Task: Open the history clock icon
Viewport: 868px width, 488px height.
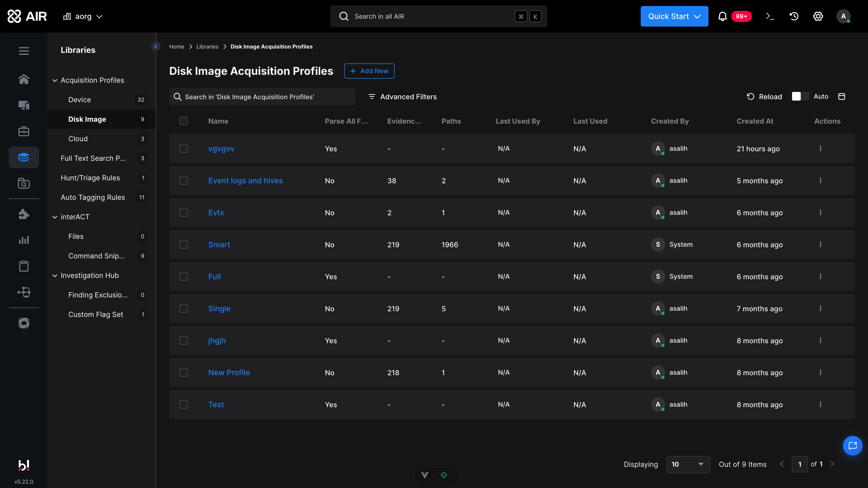Action: [794, 16]
